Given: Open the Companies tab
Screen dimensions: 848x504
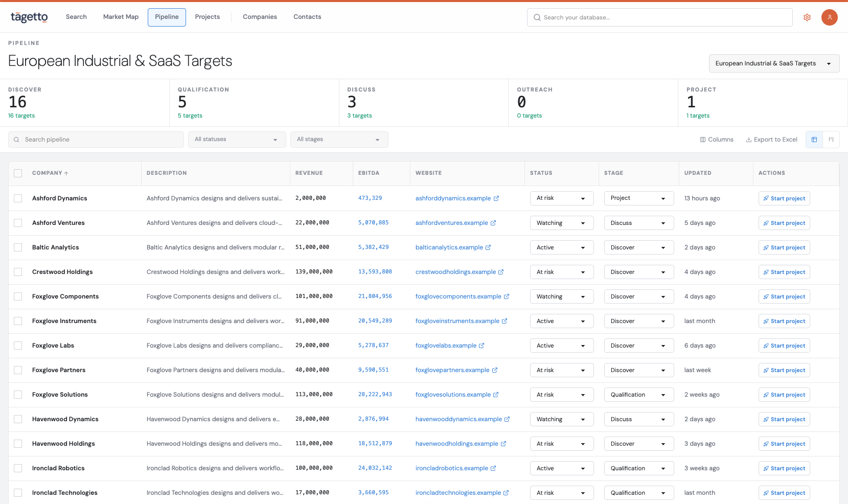Looking at the screenshot, I should (x=260, y=17).
